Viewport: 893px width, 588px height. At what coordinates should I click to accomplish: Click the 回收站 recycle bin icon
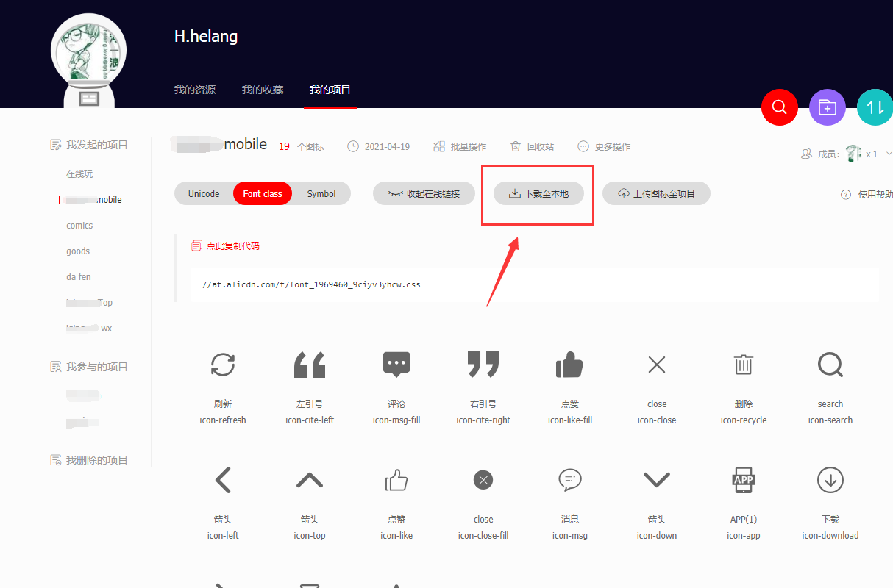click(532, 146)
